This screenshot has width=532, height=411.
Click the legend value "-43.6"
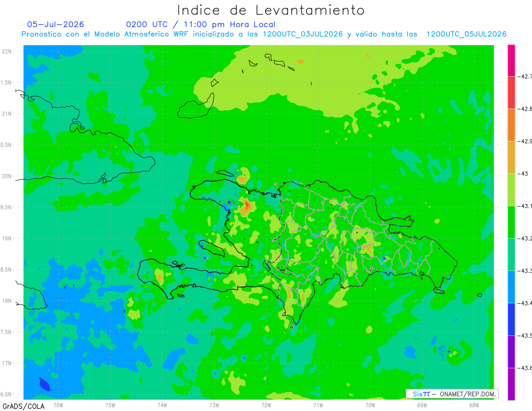click(525, 368)
